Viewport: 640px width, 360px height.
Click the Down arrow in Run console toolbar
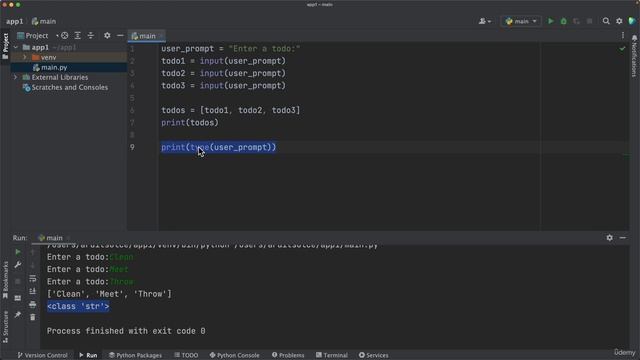click(x=33, y=265)
